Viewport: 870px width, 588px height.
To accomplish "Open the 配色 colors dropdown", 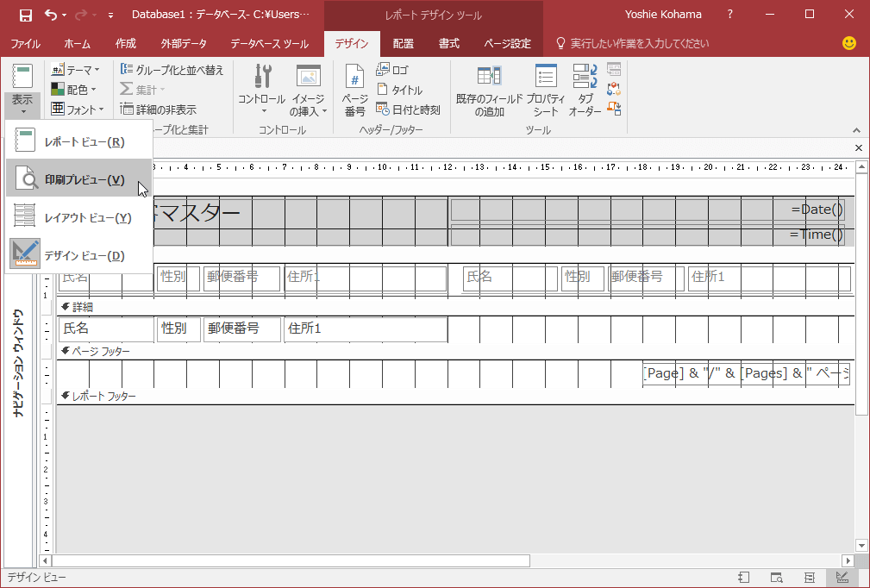I will pyautogui.click(x=74, y=90).
